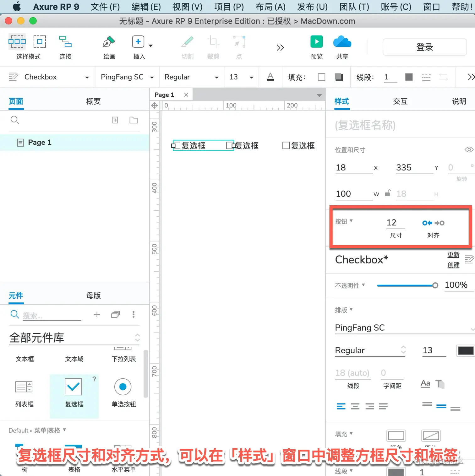Switch to the Outline tab
475x476 pixels.
(x=93, y=101)
